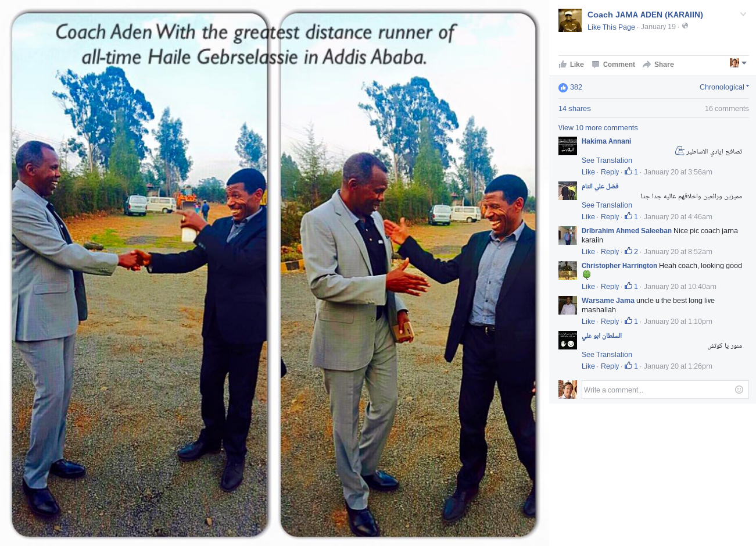
Task: Like Warsame Jama's comment
Action: (x=588, y=322)
